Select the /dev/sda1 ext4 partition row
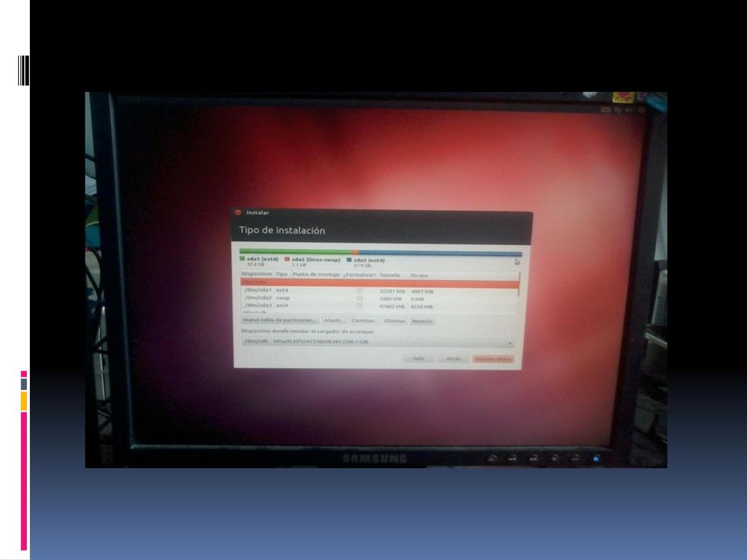 point(379,290)
